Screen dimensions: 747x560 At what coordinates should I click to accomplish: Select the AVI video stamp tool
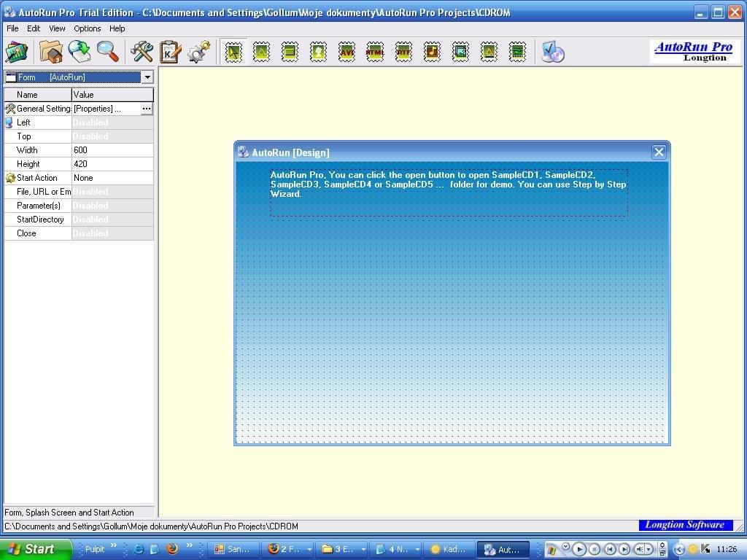pyautogui.click(x=347, y=52)
